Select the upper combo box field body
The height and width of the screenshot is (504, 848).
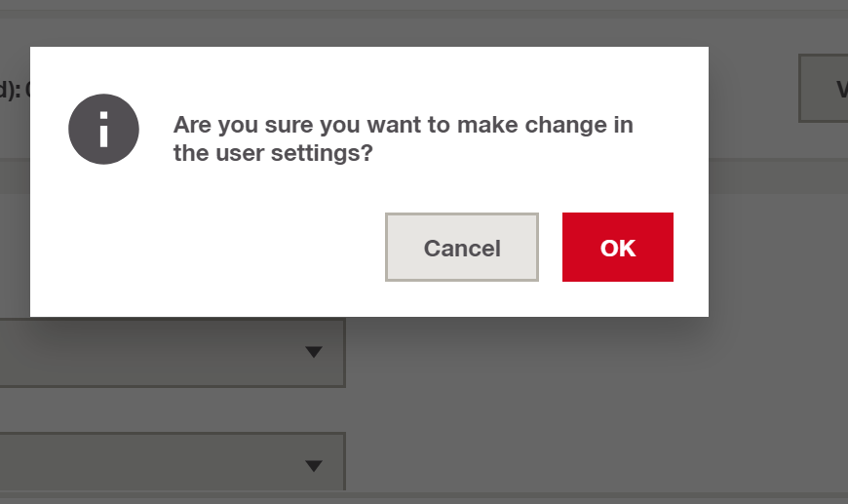click(x=172, y=353)
